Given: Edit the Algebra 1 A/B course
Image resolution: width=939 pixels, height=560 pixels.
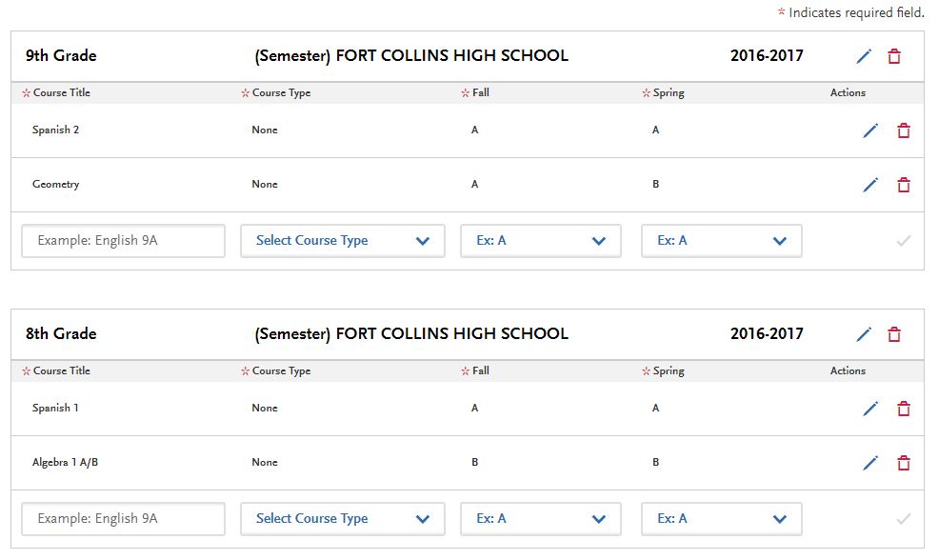Looking at the screenshot, I should point(870,462).
